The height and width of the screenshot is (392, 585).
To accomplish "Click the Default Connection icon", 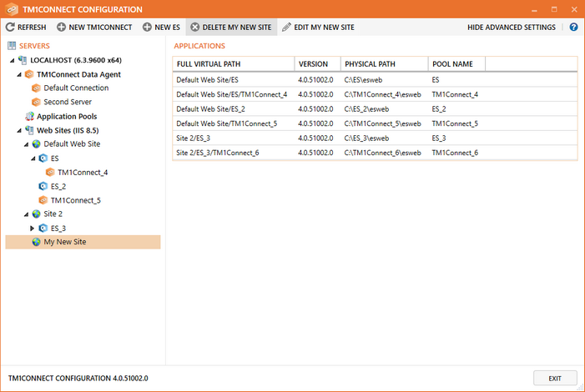I will click(x=36, y=88).
